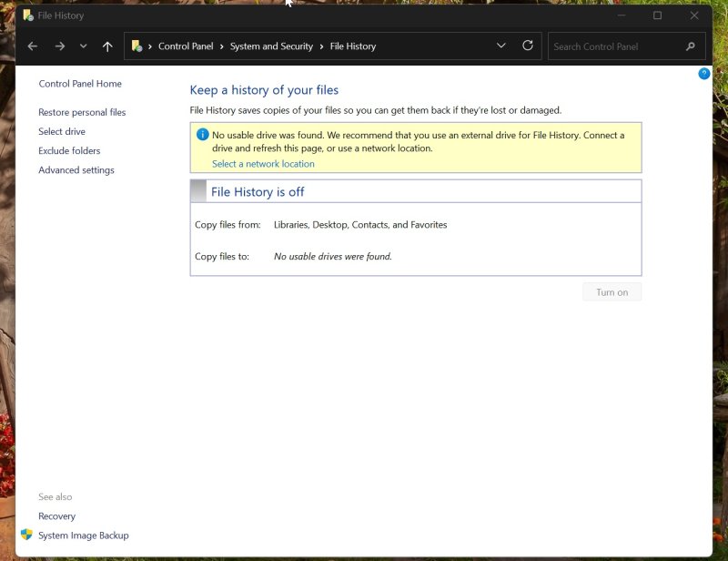Open Advanced settings
This screenshot has width=728, height=561.
(x=76, y=170)
